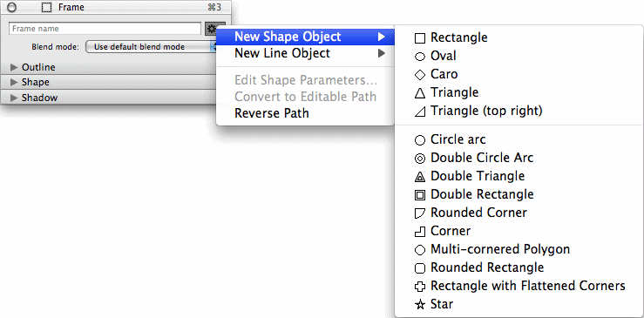Pick the Caro diamond icon
644x318 pixels.
click(x=420, y=75)
